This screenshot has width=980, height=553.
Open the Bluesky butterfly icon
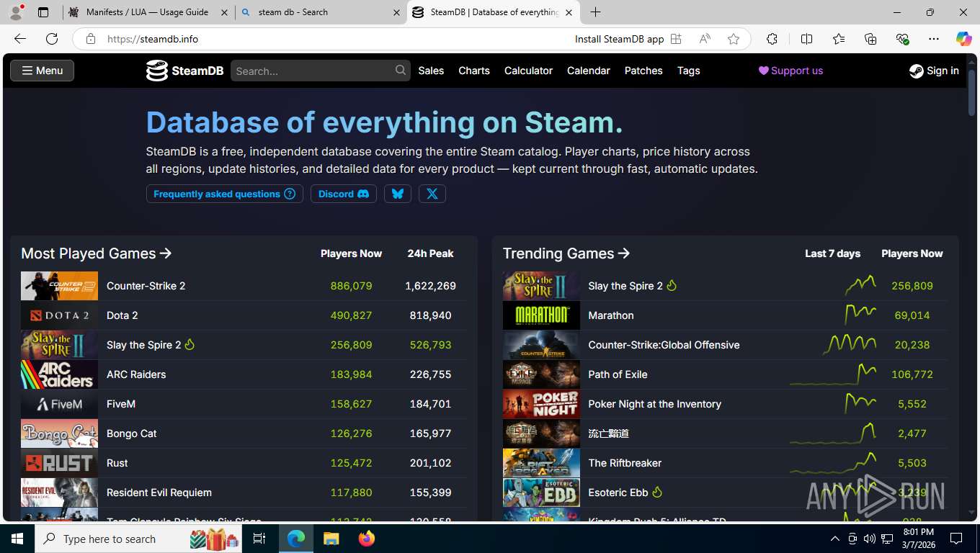point(398,194)
